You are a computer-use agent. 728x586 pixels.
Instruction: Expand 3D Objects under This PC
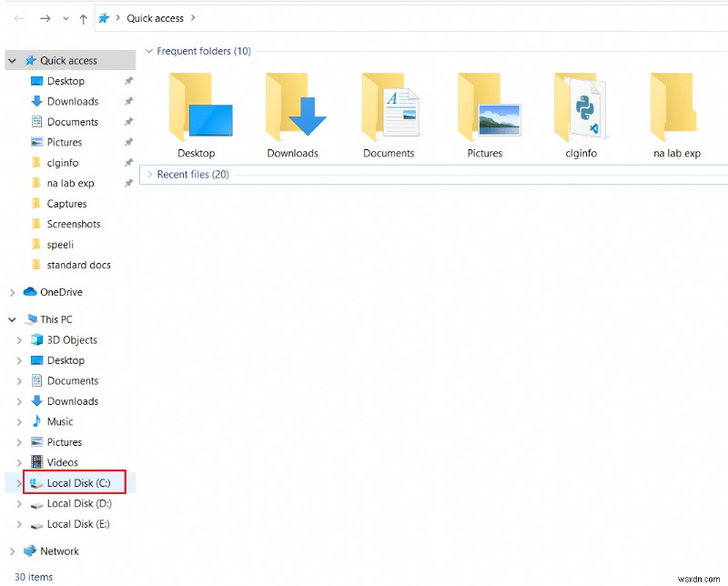pyautogui.click(x=19, y=340)
